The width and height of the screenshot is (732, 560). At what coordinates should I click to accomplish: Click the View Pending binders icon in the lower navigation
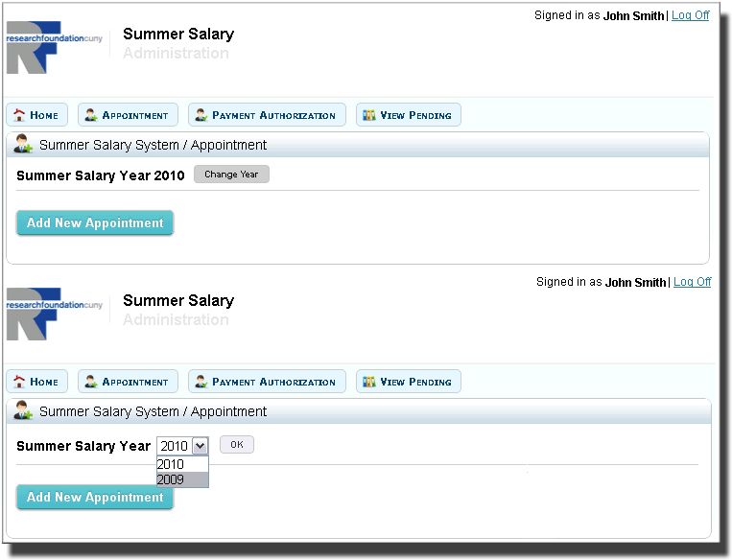pyautogui.click(x=368, y=382)
